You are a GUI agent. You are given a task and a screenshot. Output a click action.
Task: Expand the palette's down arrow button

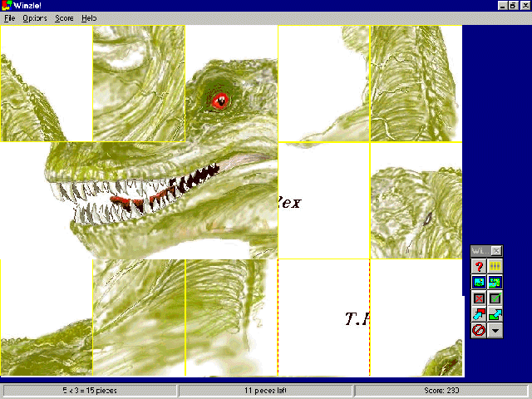495,330
